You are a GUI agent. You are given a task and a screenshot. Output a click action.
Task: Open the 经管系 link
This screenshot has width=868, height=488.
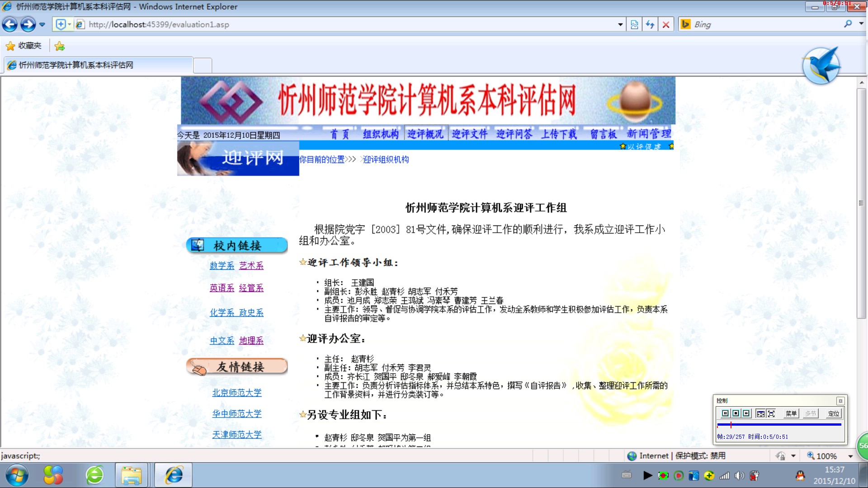(251, 288)
